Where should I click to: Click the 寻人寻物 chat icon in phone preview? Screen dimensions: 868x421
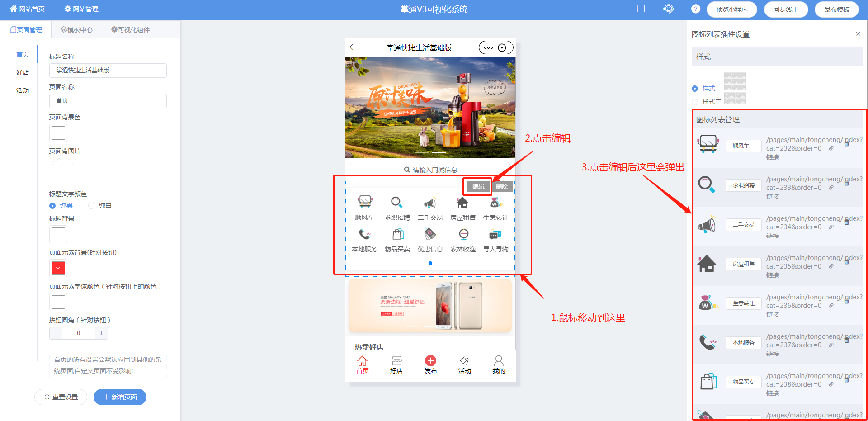[x=495, y=234]
